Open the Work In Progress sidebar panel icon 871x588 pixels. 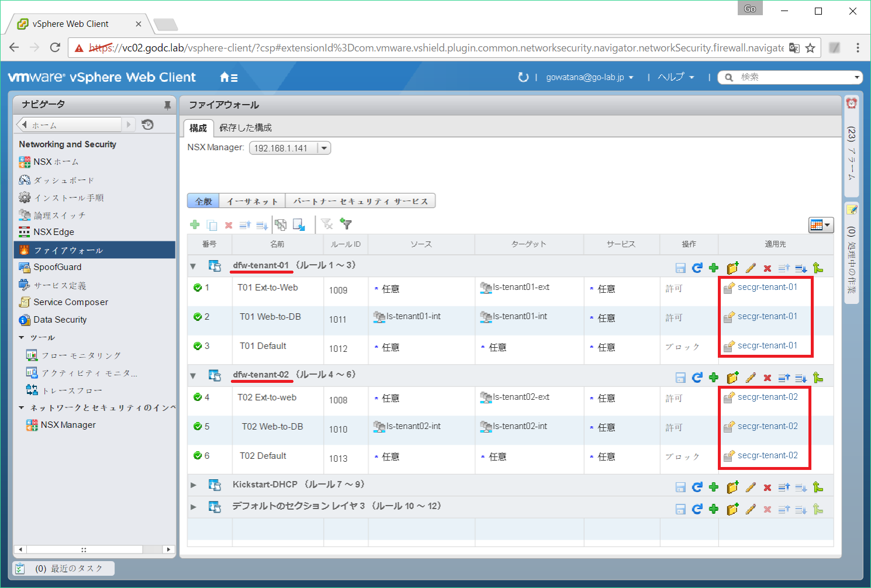pos(852,209)
